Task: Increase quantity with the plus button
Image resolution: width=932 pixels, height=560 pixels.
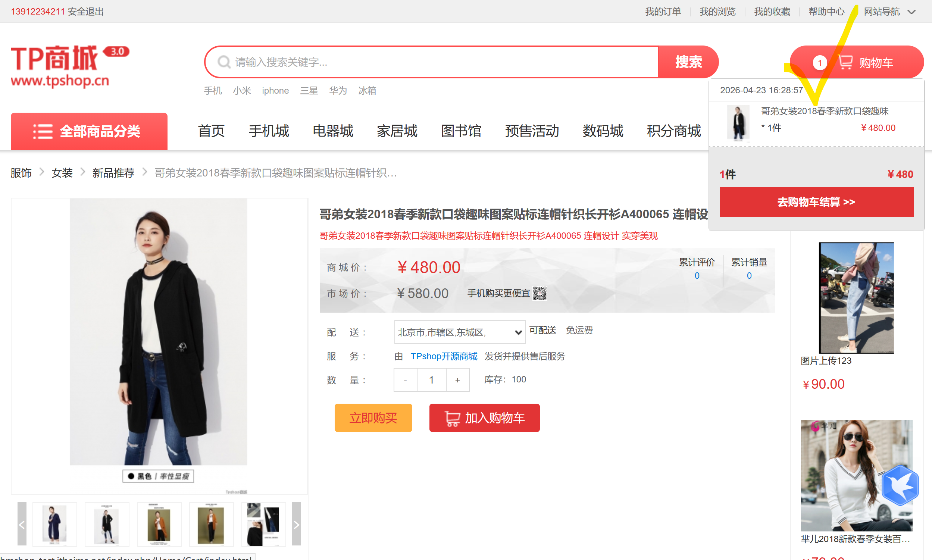Action: [458, 380]
